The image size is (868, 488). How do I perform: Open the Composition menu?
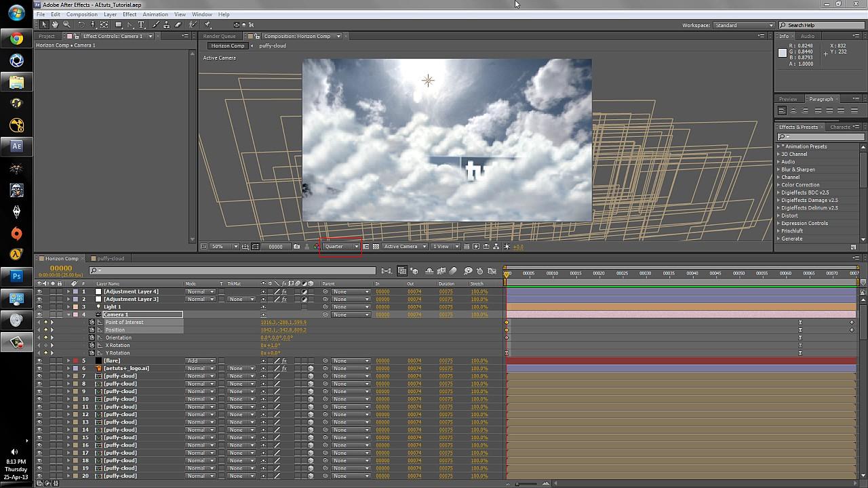(82, 14)
